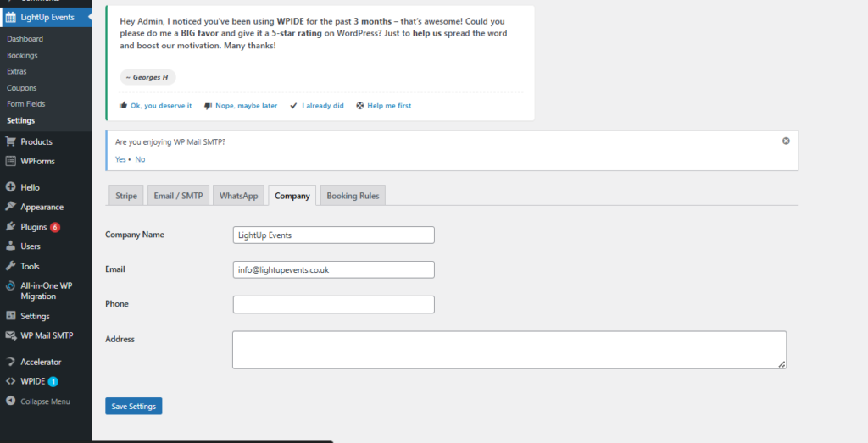Click the lifebuoy icon beside 'Help me first'
The height and width of the screenshot is (443, 868).
tap(359, 106)
